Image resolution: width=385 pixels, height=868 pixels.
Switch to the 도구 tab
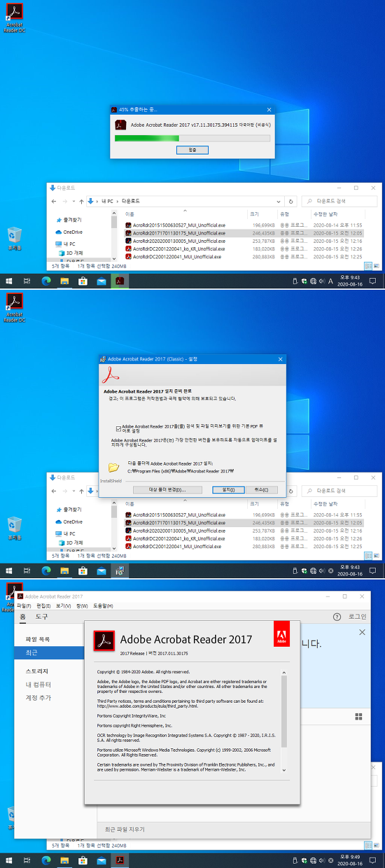click(x=42, y=617)
